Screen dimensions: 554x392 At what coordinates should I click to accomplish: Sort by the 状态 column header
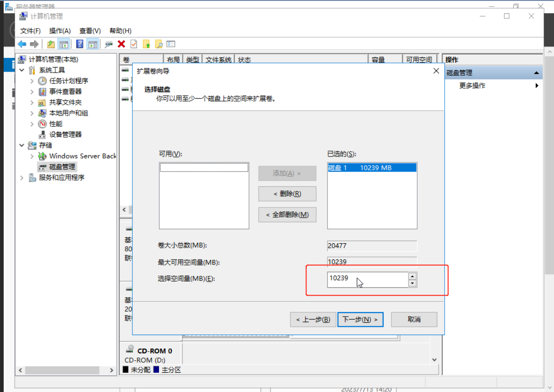(x=301, y=60)
